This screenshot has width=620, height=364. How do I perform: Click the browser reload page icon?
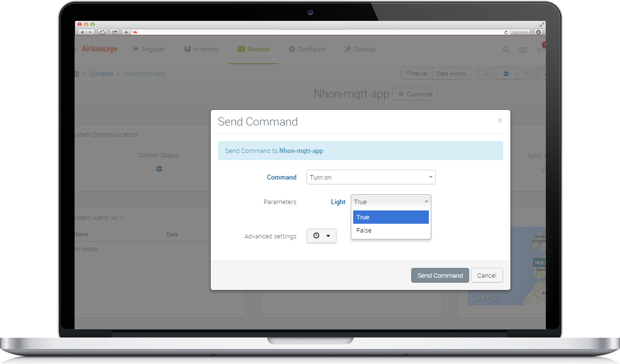pyautogui.click(x=506, y=32)
